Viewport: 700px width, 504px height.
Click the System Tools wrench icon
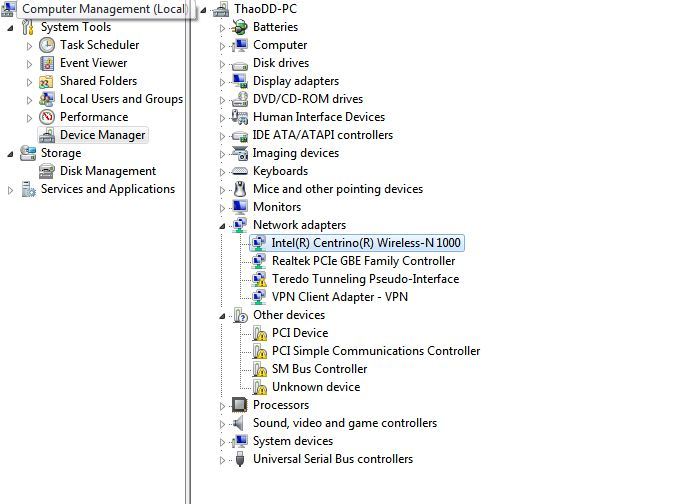(27, 27)
